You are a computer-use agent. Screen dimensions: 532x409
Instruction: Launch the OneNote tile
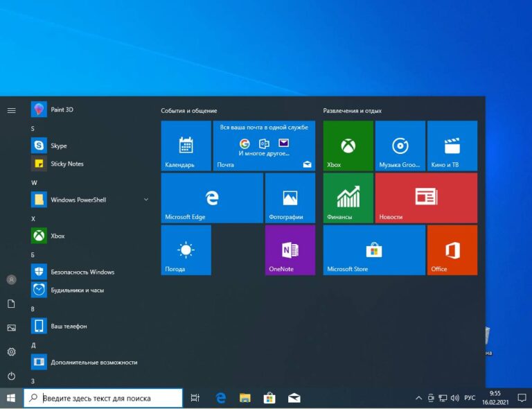[x=290, y=250]
